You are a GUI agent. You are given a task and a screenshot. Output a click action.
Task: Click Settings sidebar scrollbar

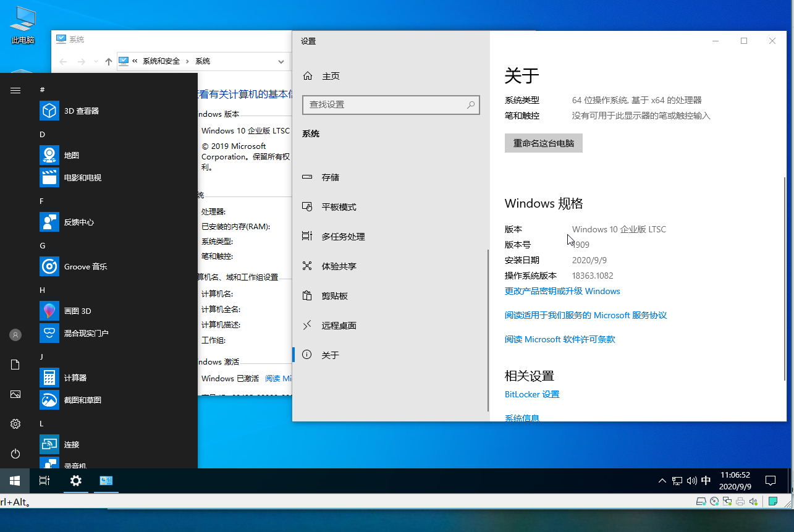488,330
